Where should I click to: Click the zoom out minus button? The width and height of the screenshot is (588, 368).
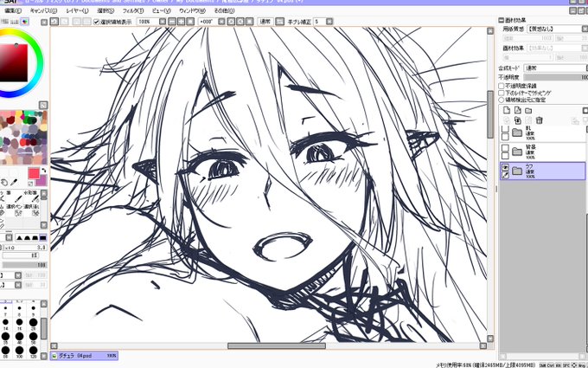pos(172,22)
